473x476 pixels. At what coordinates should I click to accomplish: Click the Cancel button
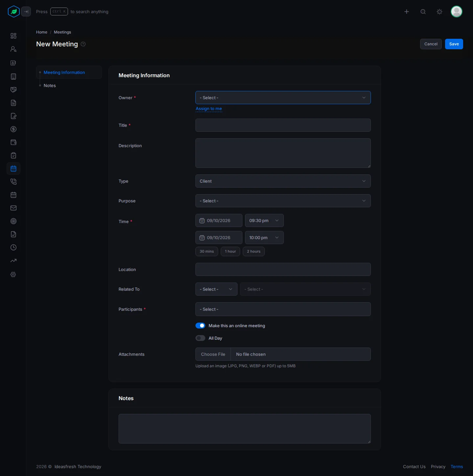[431, 44]
